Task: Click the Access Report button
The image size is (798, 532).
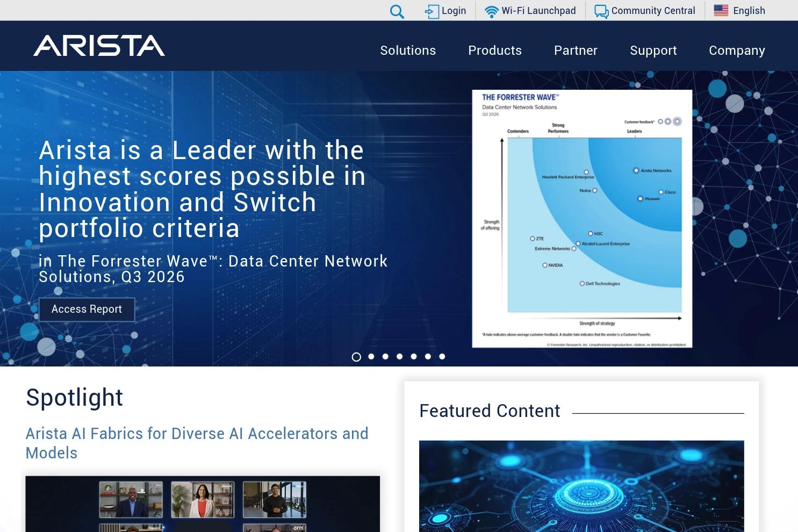Action: [87, 310]
